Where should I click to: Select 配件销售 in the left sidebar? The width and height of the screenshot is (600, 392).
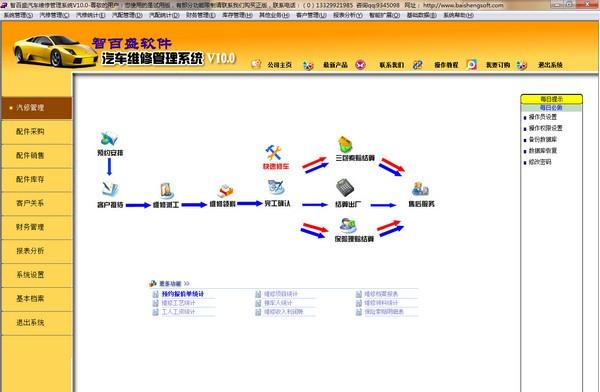[x=37, y=155]
